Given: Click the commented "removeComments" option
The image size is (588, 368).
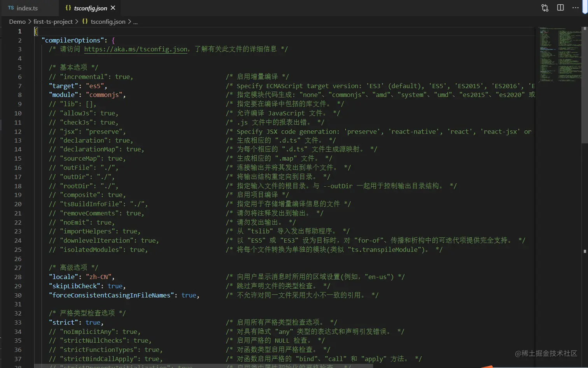Looking at the screenshot, I should coord(96,213).
